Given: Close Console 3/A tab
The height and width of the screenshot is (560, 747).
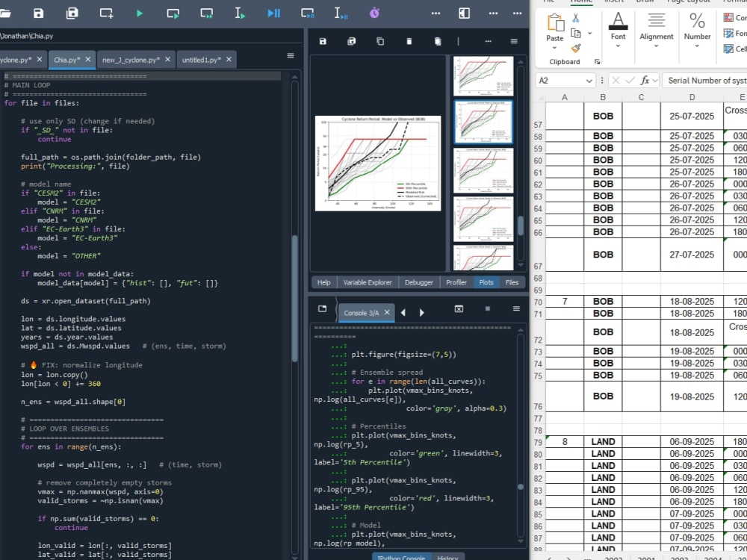Looking at the screenshot, I should click(387, 312).
